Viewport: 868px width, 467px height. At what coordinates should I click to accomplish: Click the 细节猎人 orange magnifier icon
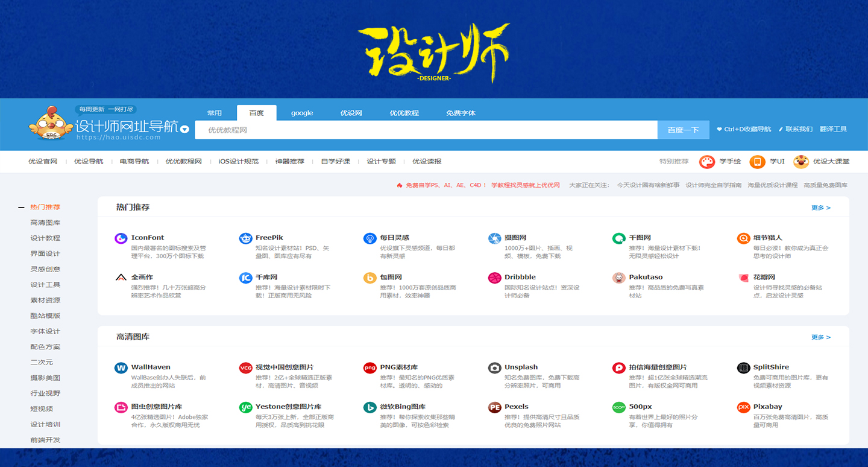[743, 238]
